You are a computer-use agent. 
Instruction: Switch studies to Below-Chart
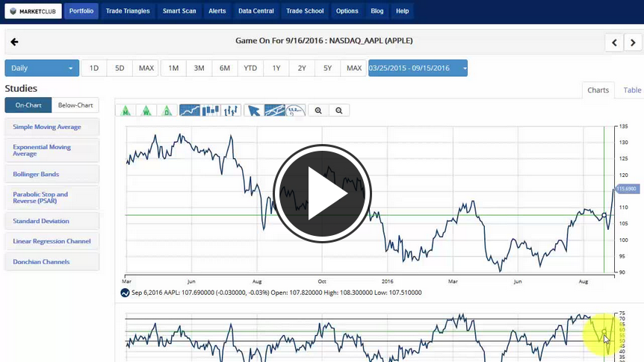point(75,105)
